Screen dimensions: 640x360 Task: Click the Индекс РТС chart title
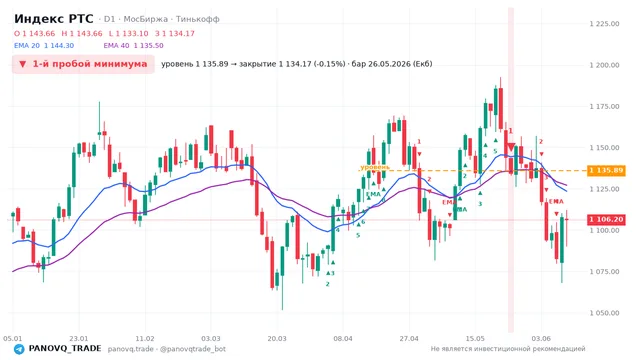point(53,19)
